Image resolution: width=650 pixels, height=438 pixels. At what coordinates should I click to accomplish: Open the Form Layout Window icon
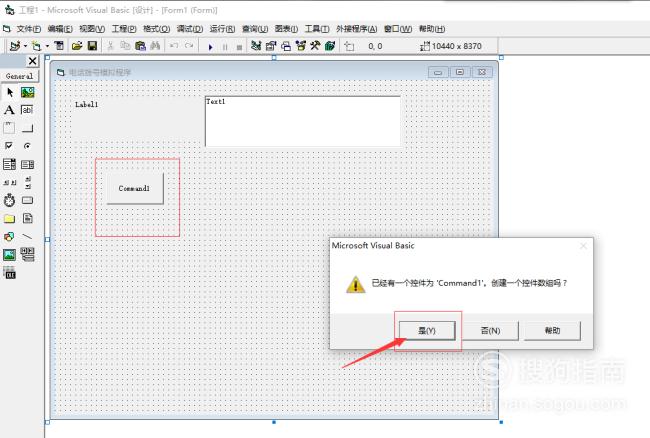[x=286, y=46]
